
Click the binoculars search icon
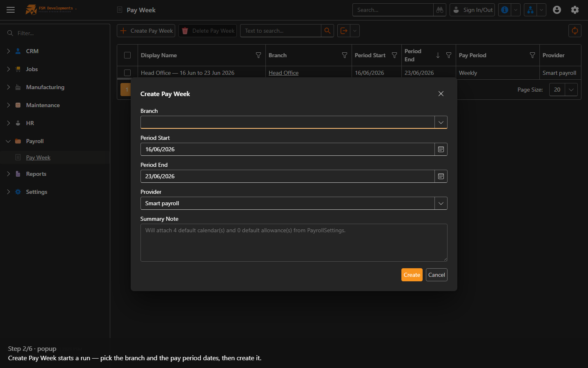click(440, 10)
